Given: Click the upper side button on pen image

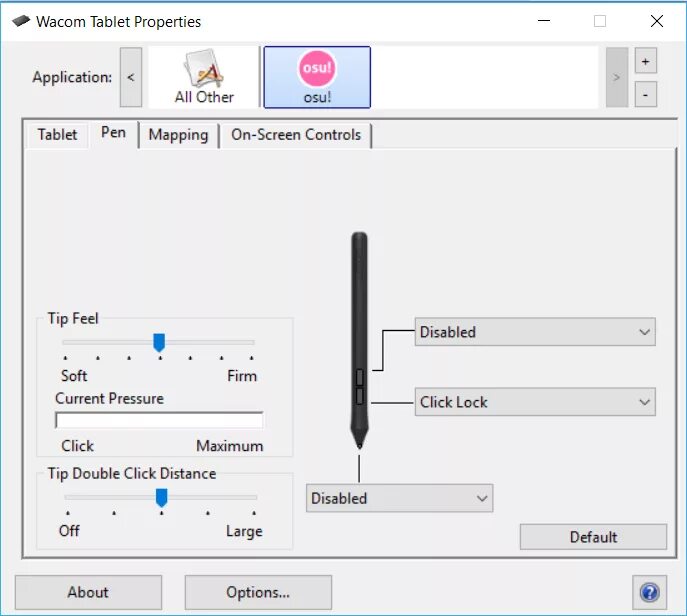Looking at the screenshot, I should point(359,377).
